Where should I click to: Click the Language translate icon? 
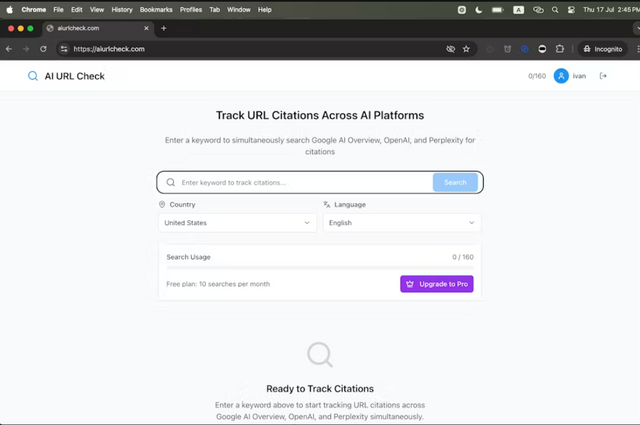(x=327, y=204)
